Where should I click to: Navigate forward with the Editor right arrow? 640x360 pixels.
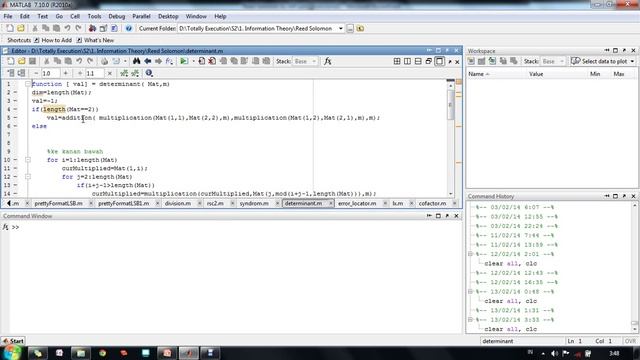pyautogui.click(x=158, y=61)
